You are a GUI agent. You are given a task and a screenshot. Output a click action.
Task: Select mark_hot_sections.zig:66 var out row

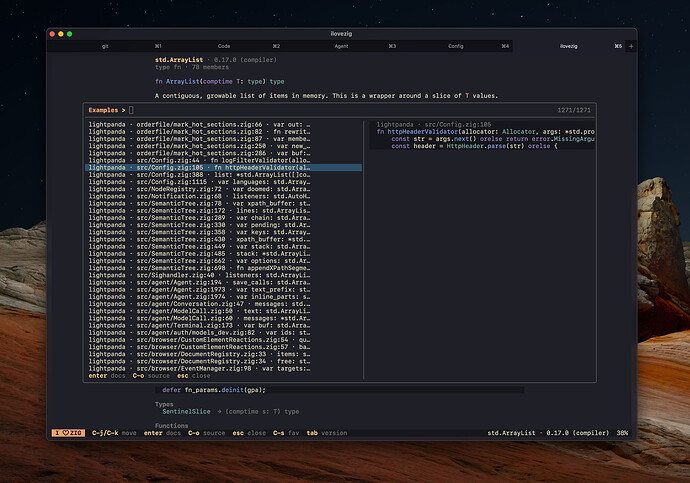point(224,124)
